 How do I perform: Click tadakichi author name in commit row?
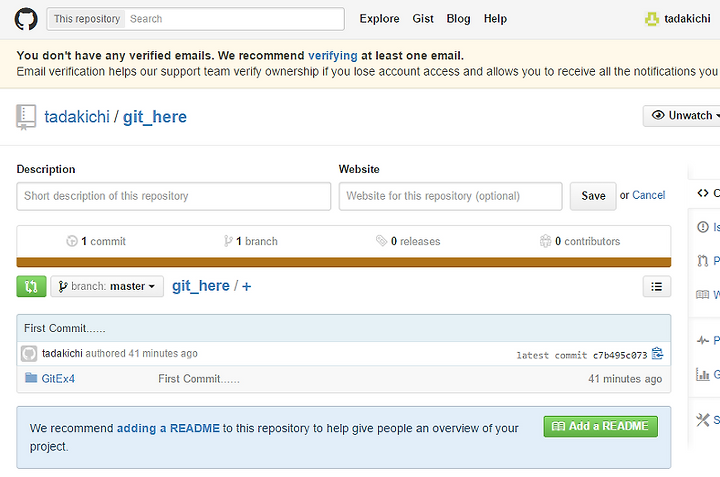62,353
